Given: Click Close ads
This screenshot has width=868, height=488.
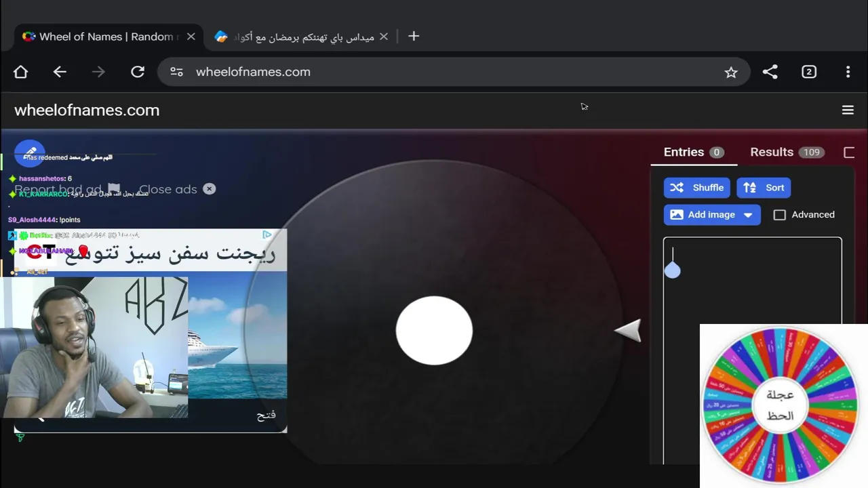Looking at the screenshot, I should pyautogui.click(x=168, y=189).
